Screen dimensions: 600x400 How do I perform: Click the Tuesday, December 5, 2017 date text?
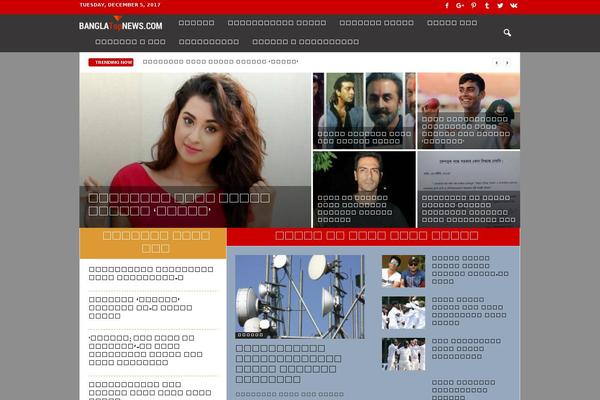pyautogui.click(x=120, y=5)
